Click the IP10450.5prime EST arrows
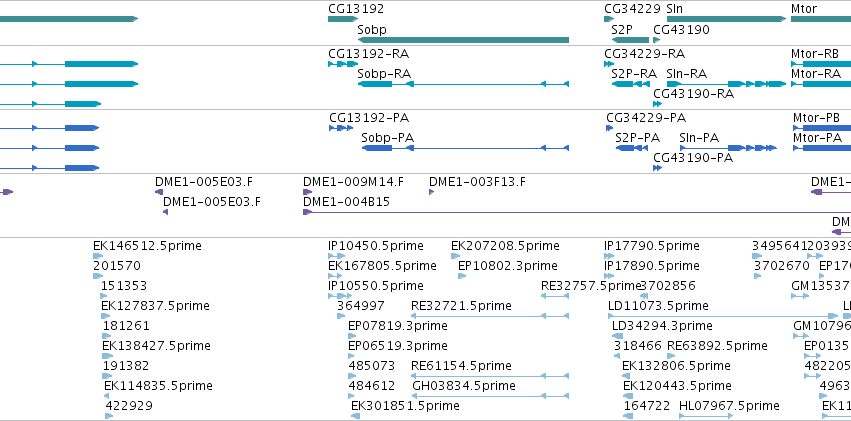851x421 pixels. (x=336, y=256)
